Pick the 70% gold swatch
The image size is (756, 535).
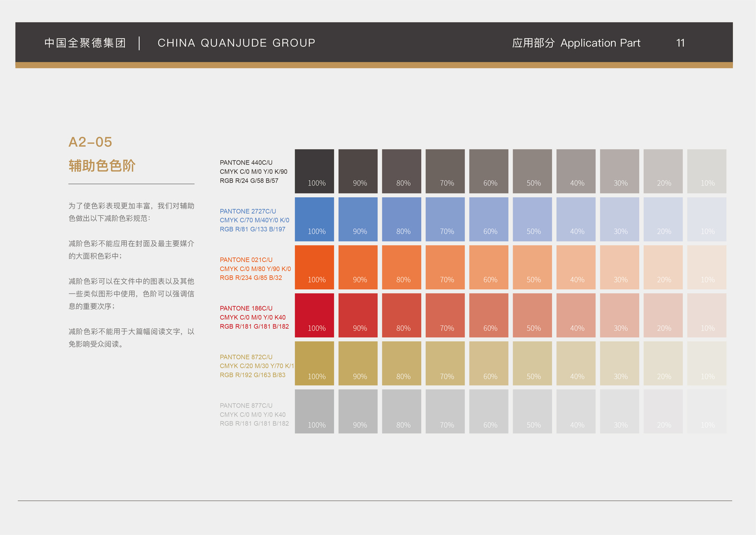pos(445,363)
